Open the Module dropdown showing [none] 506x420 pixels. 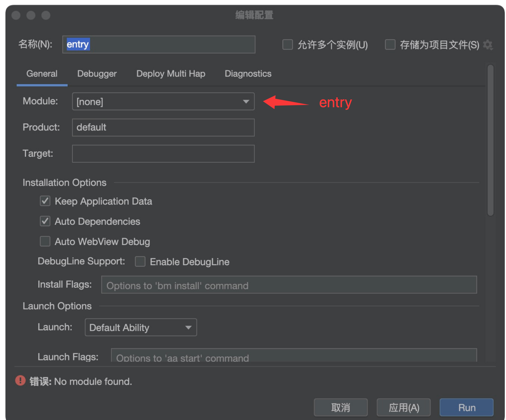[163, 102]
